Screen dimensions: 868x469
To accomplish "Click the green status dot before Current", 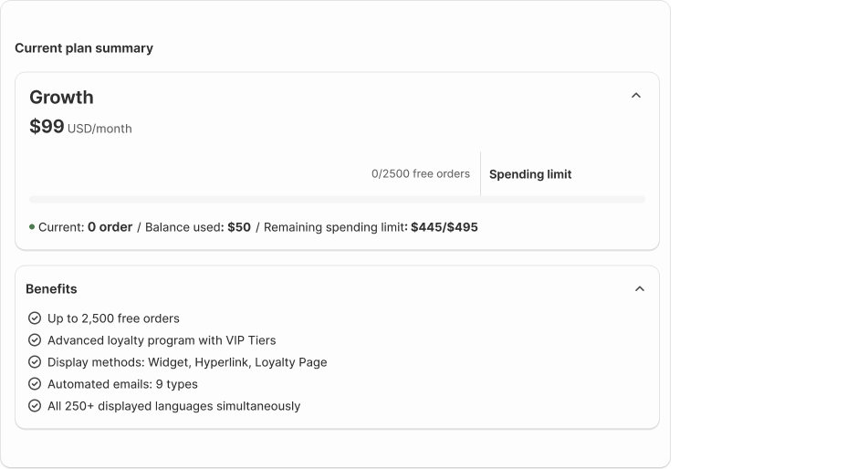I will coord(32,227).
